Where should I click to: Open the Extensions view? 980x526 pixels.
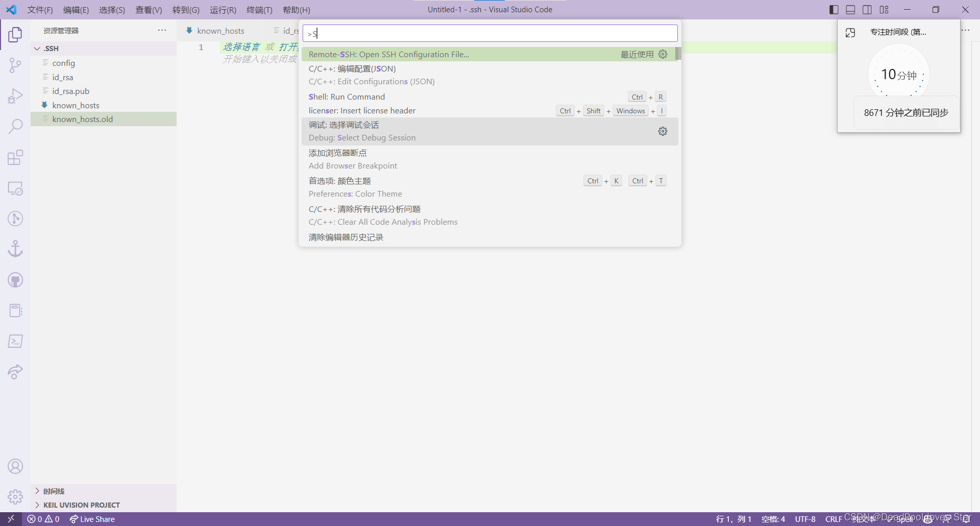[15, 157]
